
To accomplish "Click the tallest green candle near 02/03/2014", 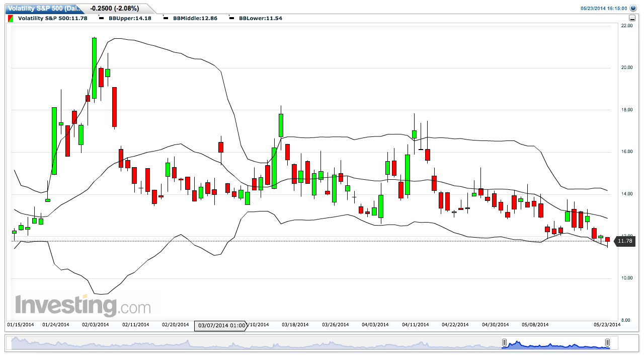I will click(94, 68).
